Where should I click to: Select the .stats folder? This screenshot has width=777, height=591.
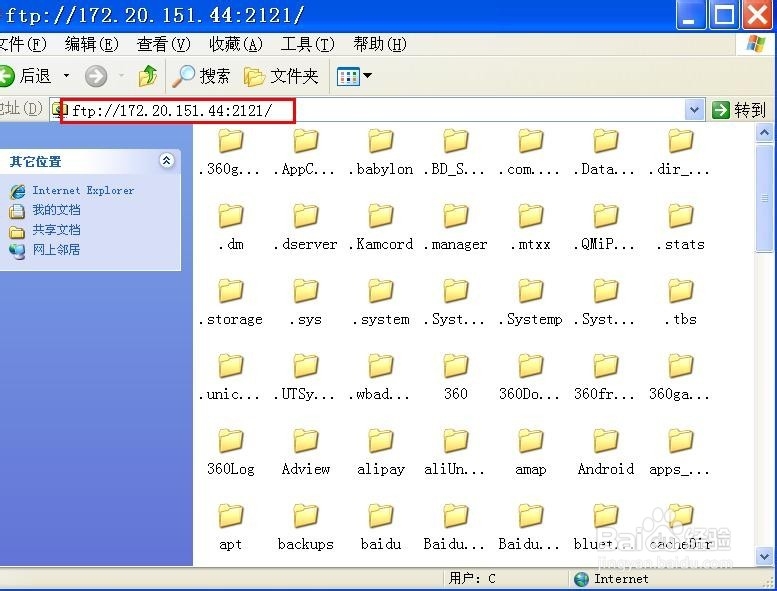click(680, 226)
